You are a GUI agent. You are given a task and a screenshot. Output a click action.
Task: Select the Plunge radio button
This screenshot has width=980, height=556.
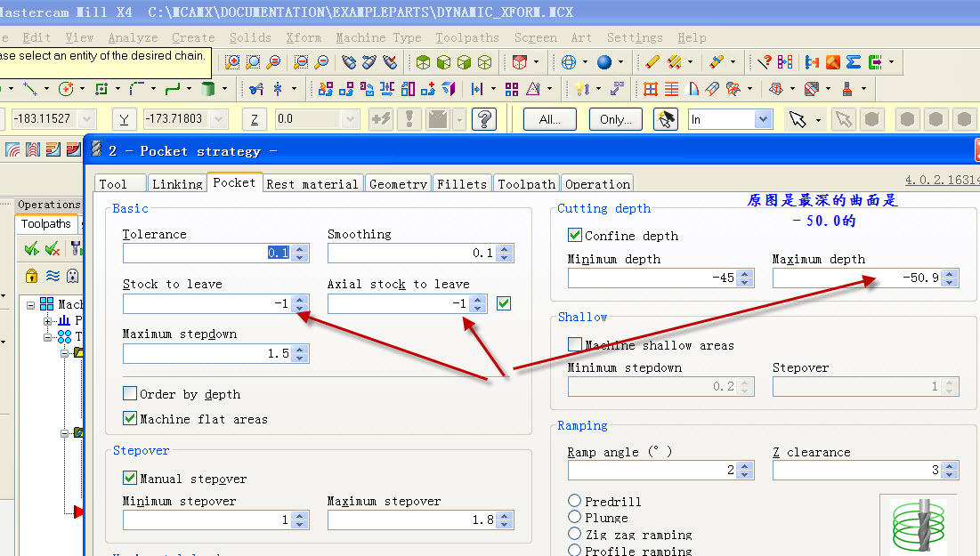point(574,517)
